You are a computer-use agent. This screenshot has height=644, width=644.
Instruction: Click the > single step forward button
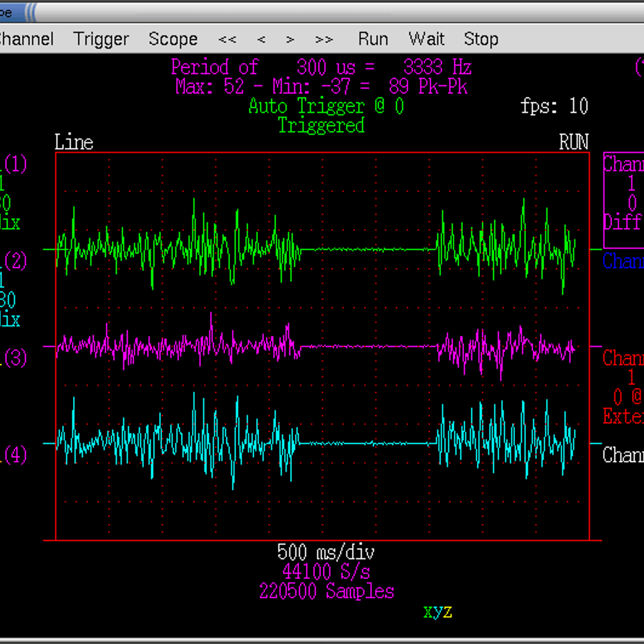290,39
